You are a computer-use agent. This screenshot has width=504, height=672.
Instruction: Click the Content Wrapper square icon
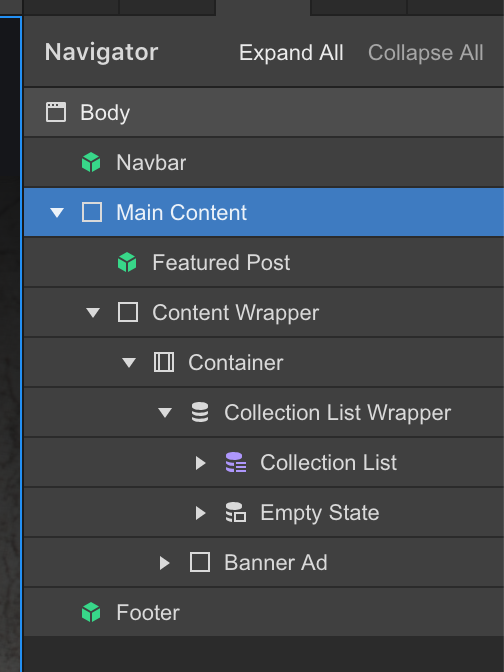tap(128, 312)
